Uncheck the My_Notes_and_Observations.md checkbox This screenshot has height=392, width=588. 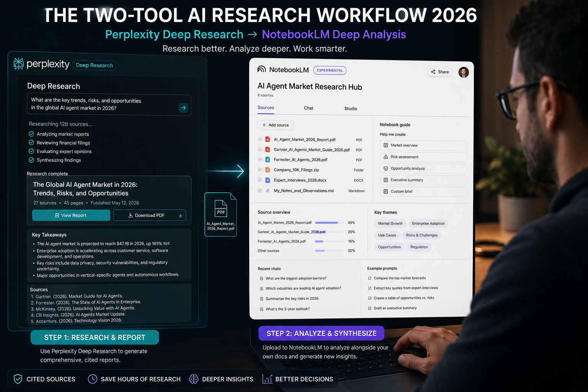[260, 190]
